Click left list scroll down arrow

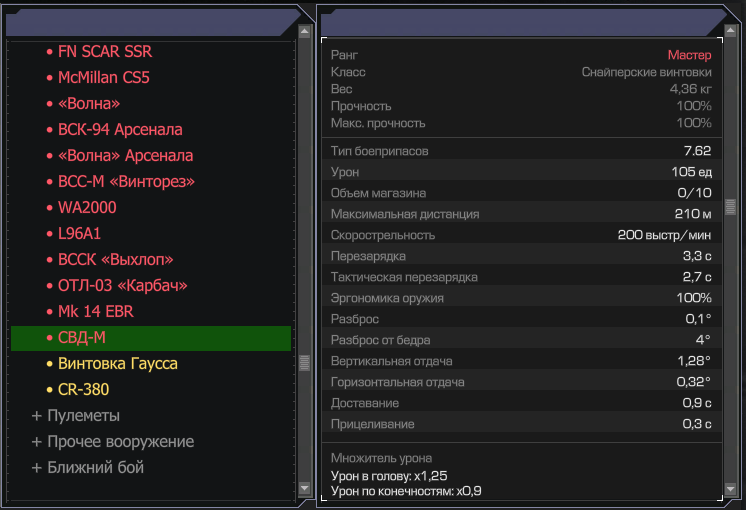(x=304, y=488)
